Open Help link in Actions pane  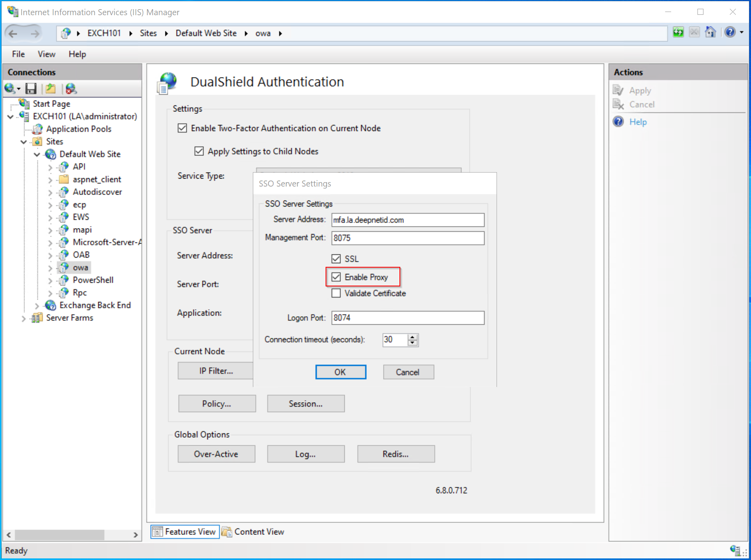click(638, 122)
